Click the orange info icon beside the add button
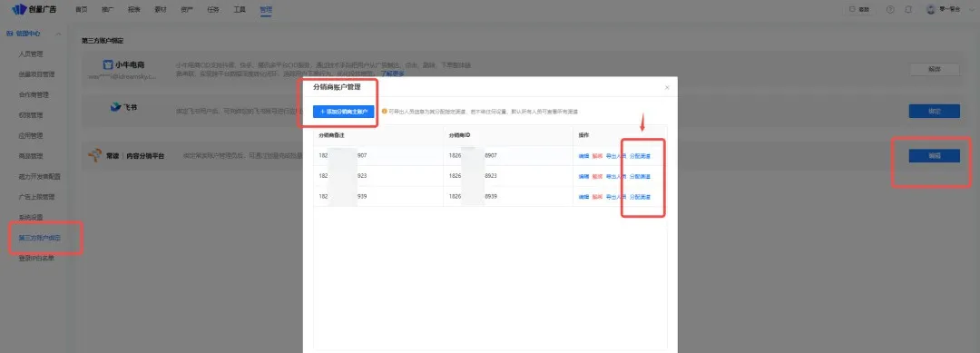This screenshot has width=980, height=353. click(384, 112)
